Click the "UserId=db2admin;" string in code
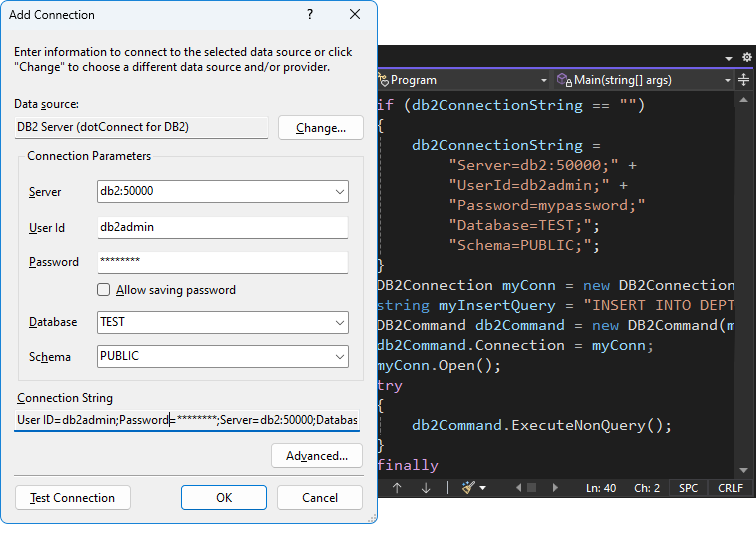 pos(529,185)
